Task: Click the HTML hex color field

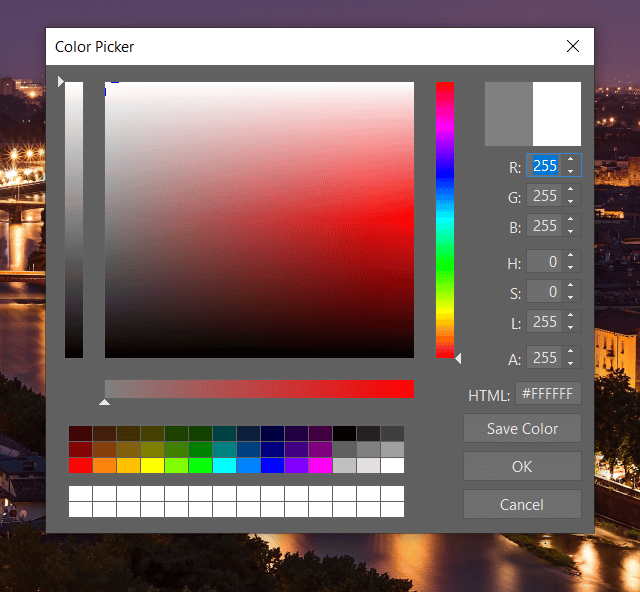Action: [548, 394]
